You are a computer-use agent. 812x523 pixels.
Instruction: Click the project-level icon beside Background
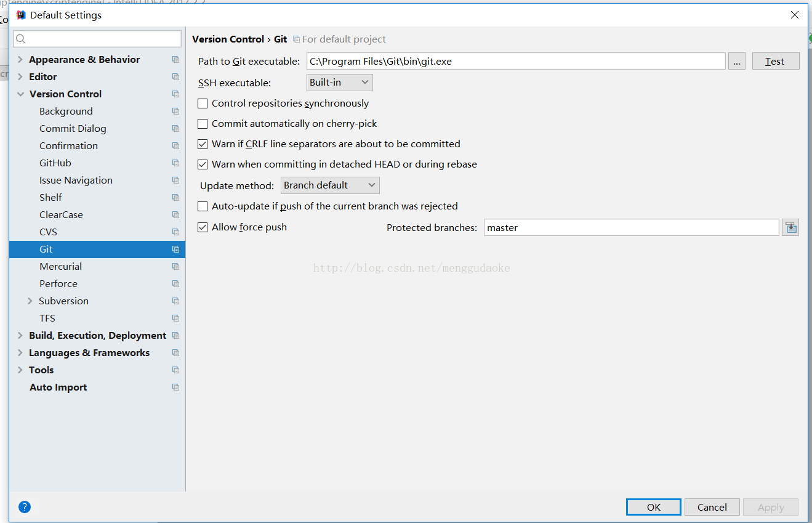point(175,111)
